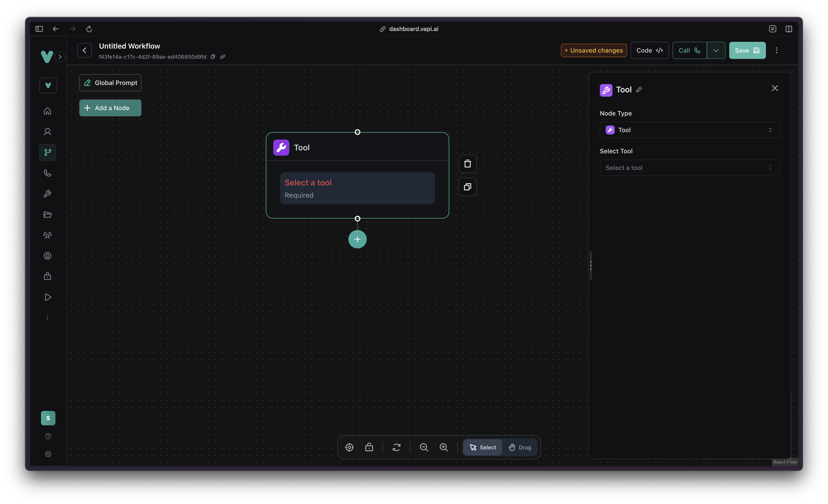Open the Phone Numbers section from the sidebar
Viewport: 828px width, 504px height.
pyautogui.click(x=47, y=173)
